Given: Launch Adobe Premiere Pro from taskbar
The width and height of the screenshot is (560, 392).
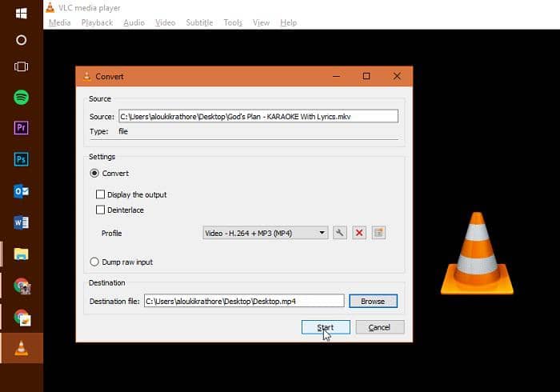Looking at the screenshot, I should coord(22,128).
